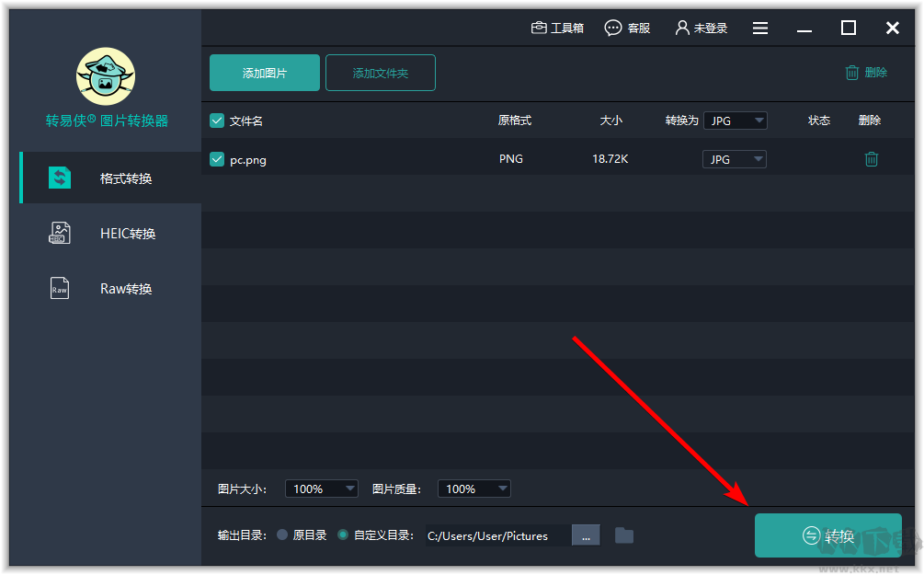Click output path C:/Users/User/Pictures field
This screenshot has width=924, height=575.
(x=498, y=535)
